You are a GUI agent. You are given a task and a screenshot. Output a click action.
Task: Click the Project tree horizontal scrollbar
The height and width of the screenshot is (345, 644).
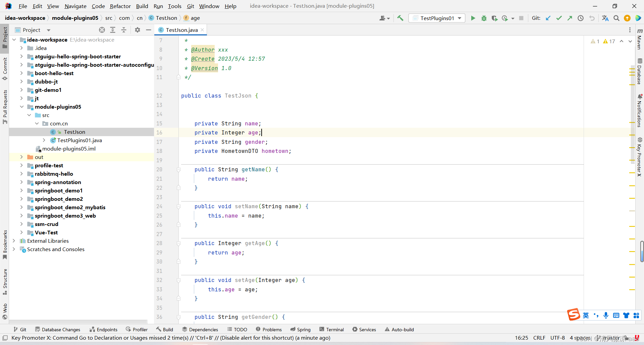[x=79, y=321]
